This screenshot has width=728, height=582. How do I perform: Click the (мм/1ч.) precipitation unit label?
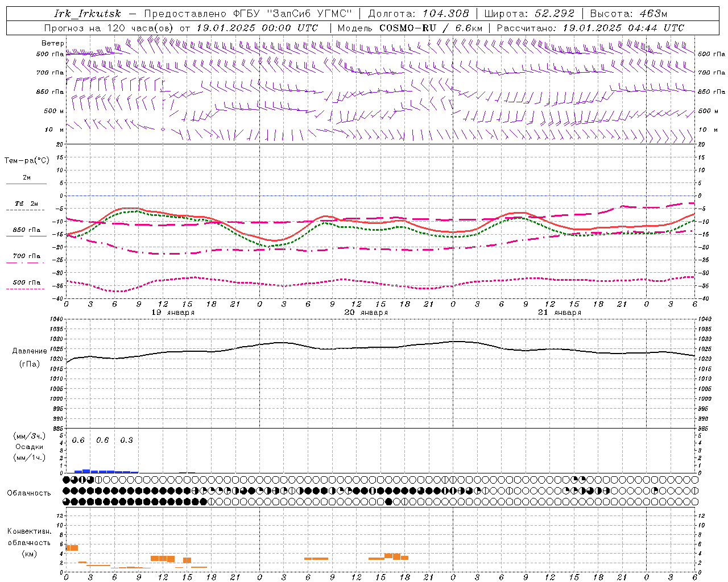[30, 458]
